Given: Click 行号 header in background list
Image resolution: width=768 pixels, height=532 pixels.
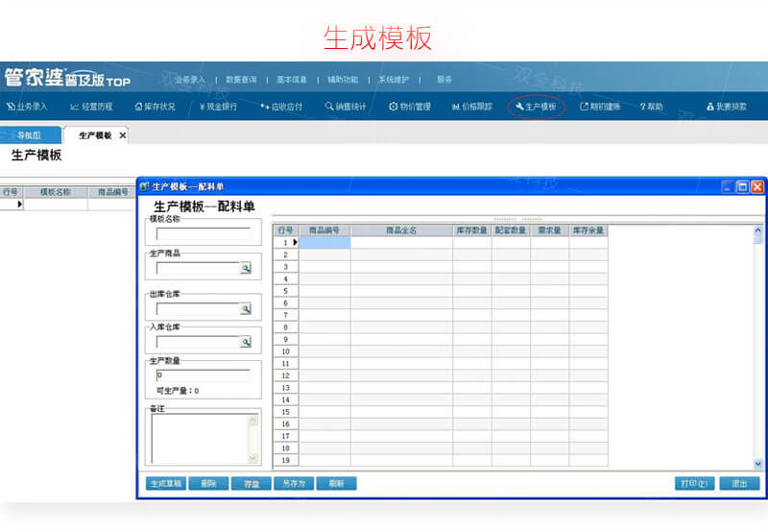Looking at the screenshot, I should click(11, 192).
